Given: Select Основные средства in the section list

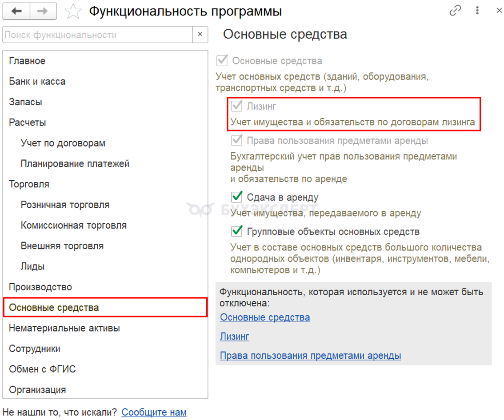Looking at the screenshot, I should 105,307.
